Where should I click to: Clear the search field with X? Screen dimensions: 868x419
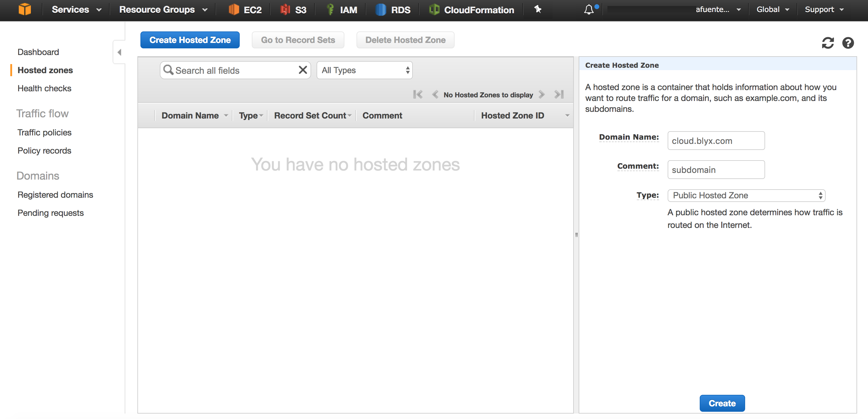coord(303,70)
